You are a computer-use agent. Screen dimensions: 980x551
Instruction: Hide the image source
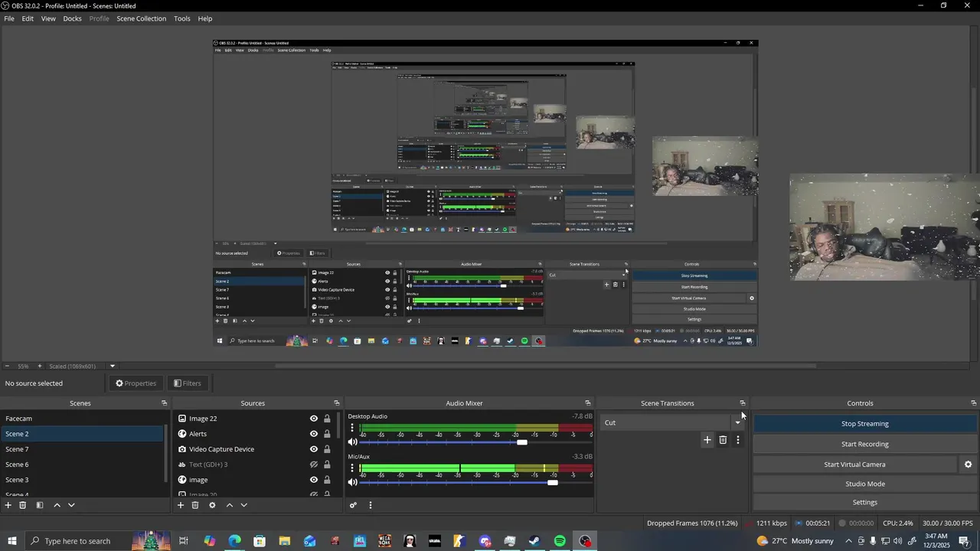click(313, 480)
